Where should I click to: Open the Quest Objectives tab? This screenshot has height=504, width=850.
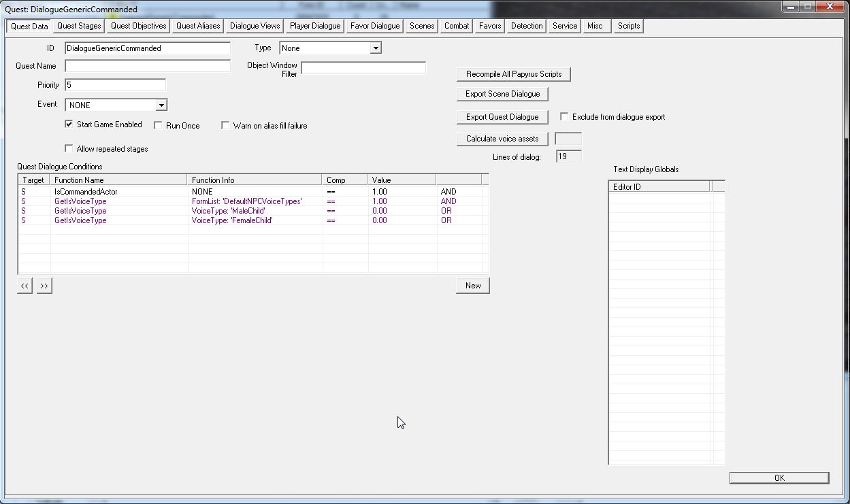pyautogui.click(x=139, y=26)
